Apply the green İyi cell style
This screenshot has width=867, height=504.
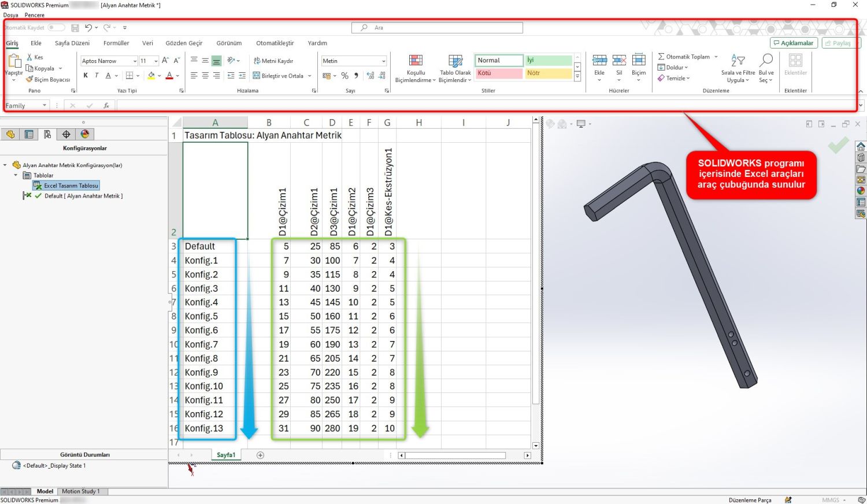548,60
